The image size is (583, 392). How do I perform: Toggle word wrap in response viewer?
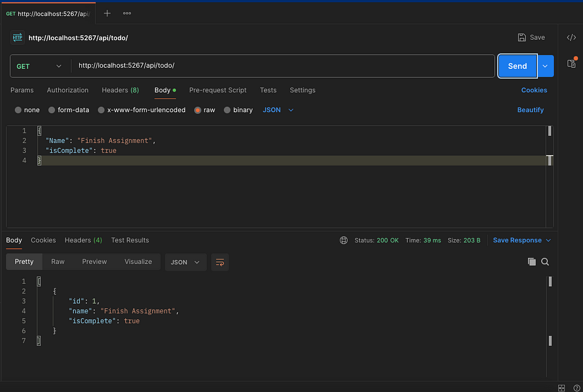(x=220, y=262)
